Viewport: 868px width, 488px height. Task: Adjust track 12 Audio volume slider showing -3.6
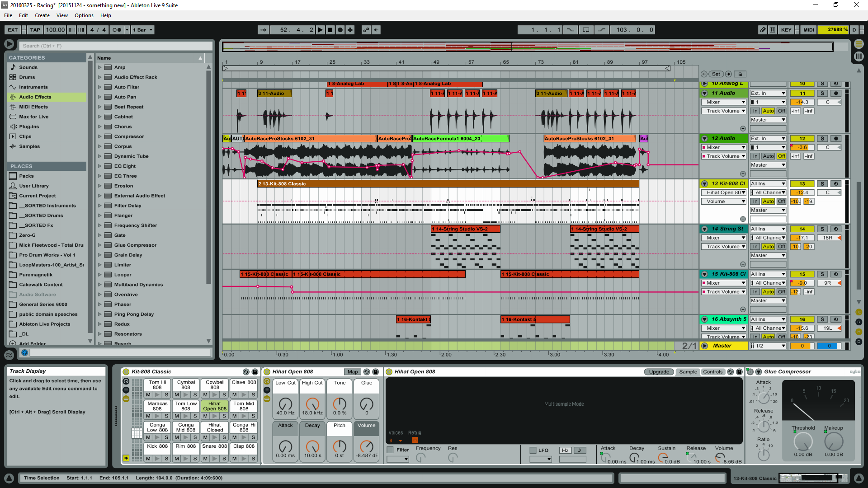802,147
